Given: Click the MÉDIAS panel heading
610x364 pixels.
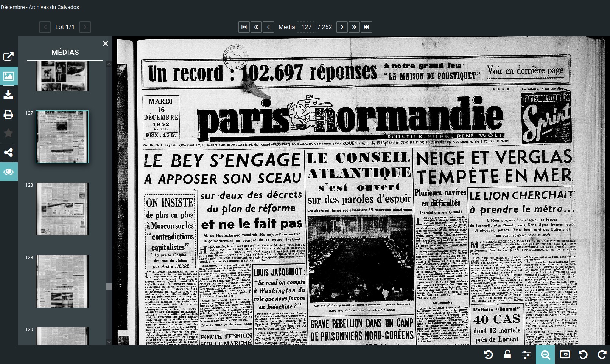Looking at the screenshot, I should pyautogui.click(x=65, y=52).
